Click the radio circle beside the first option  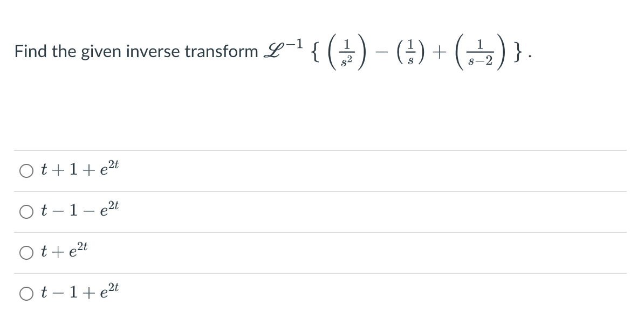[25, 169]
